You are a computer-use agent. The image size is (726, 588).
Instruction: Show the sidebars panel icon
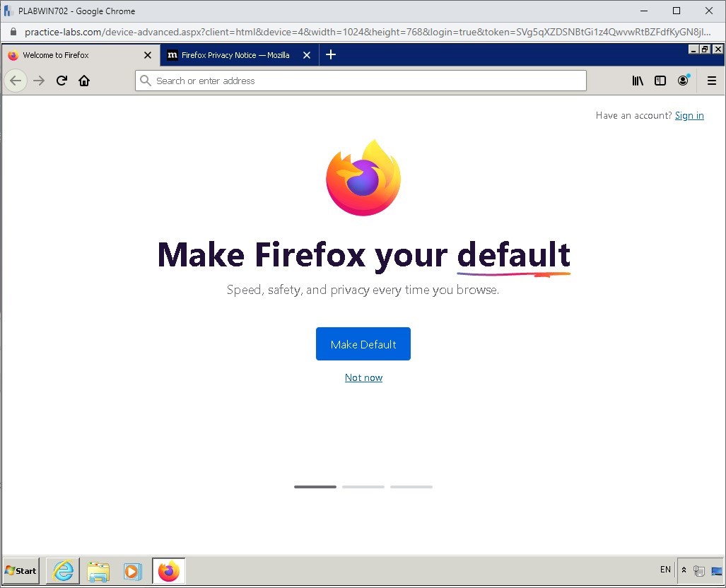coord(660,81)
